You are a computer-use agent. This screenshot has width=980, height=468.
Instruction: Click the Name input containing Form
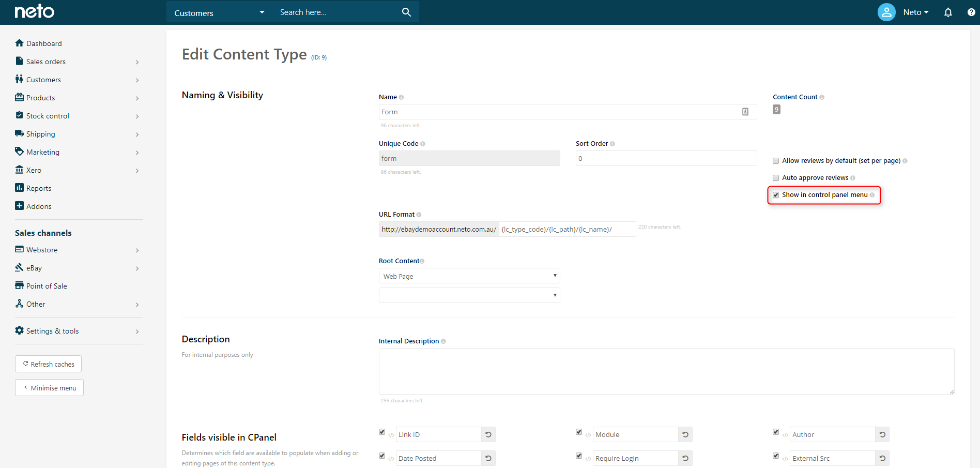coord(568,112)
